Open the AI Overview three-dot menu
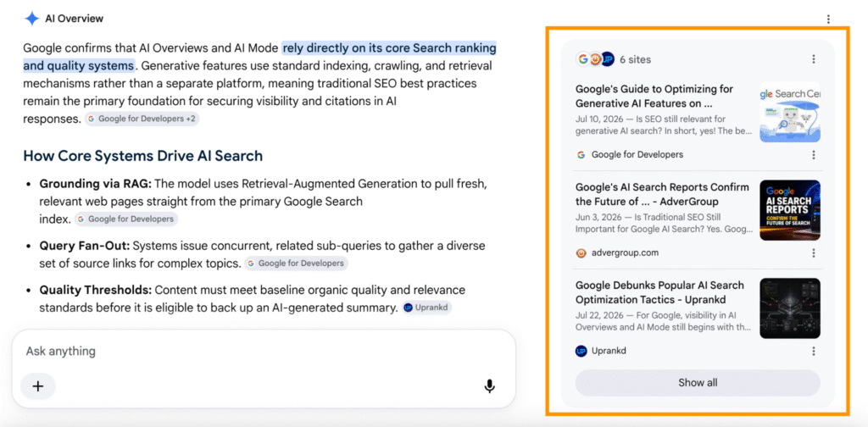 point(828,19)
